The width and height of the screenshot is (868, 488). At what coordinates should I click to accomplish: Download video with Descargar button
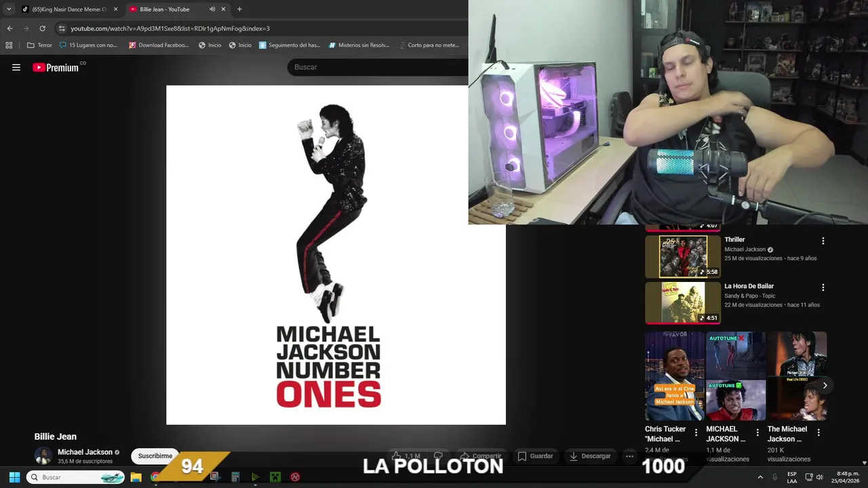click(x=590, y=456)
